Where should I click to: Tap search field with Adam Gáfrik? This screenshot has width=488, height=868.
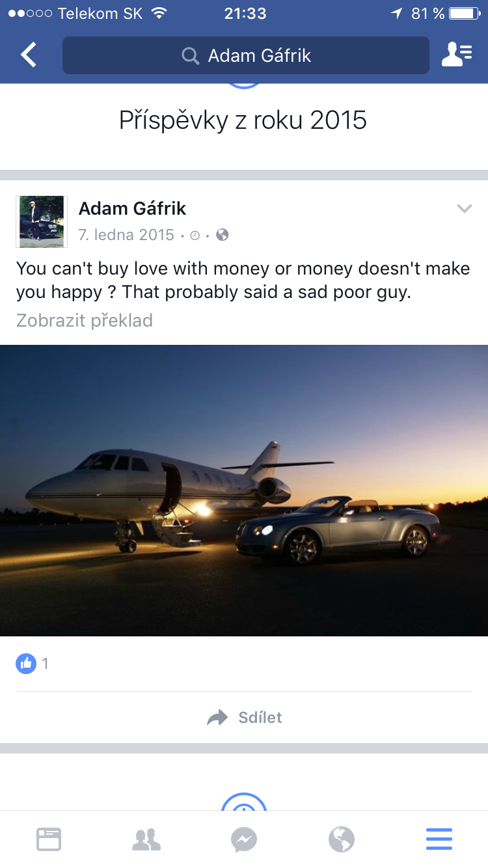pyautogui.click(x=246, y=55)
